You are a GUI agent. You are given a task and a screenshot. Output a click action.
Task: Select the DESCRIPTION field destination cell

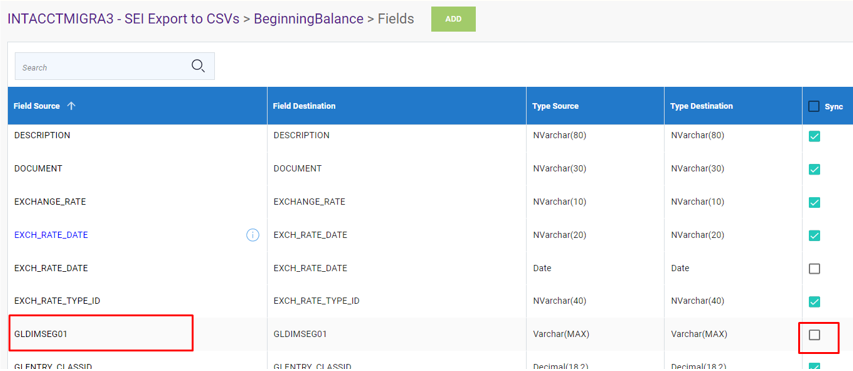397,136
